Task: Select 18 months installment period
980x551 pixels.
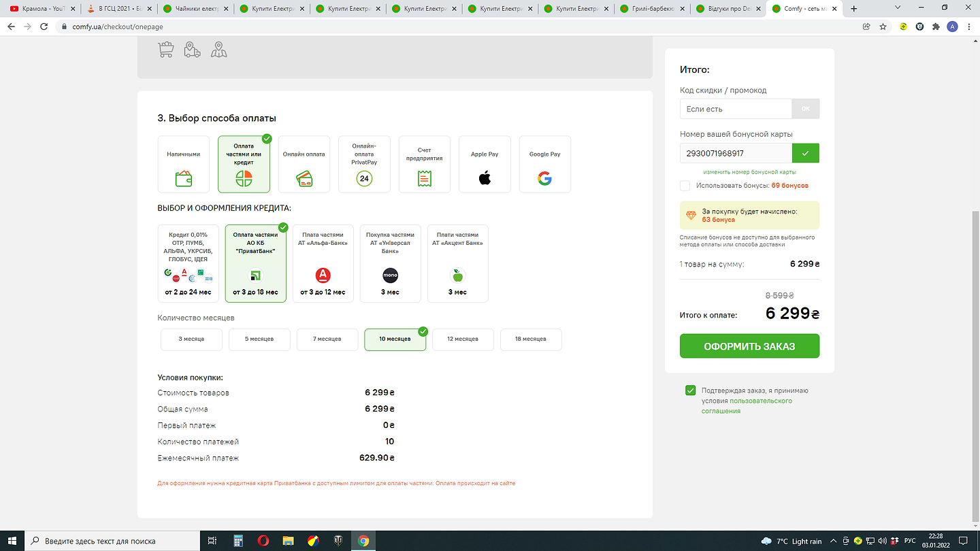Action: pyautogui.click(x=531, y=339)
